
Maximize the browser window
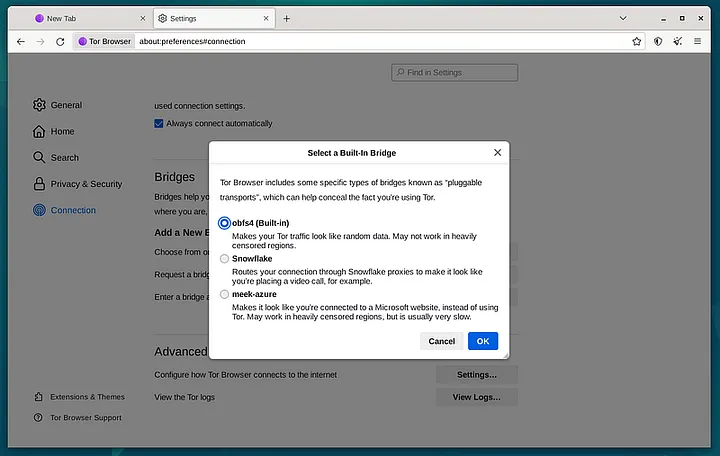point(682,18)
